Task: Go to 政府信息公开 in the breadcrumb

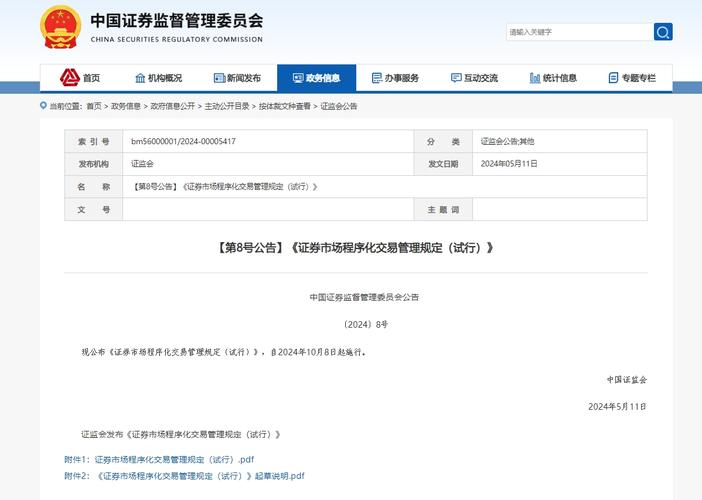Action: (173, 106)
